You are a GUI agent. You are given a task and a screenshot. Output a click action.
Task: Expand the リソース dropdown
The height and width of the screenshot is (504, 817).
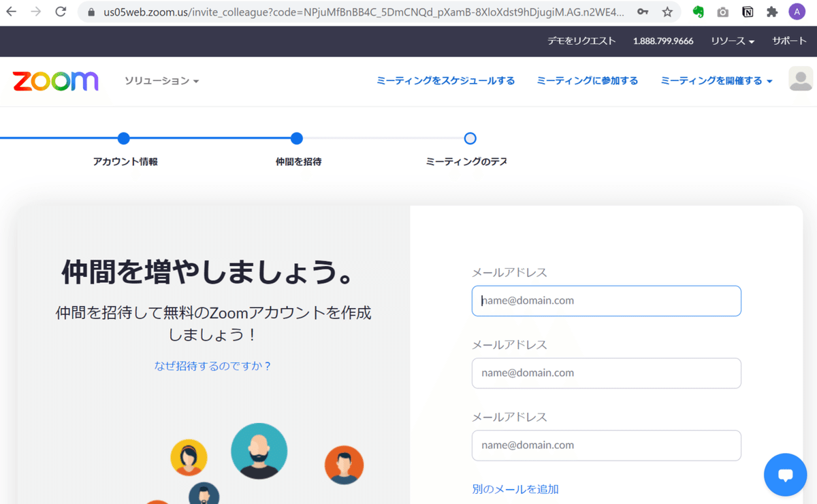733,41
